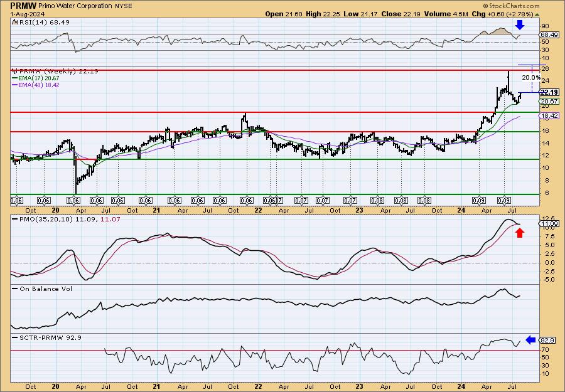Image resolution: width=565 pixels, height=392 pixels.
Task: Click the 68.49 value tag on RSI axis
Action: coord(549,35)
